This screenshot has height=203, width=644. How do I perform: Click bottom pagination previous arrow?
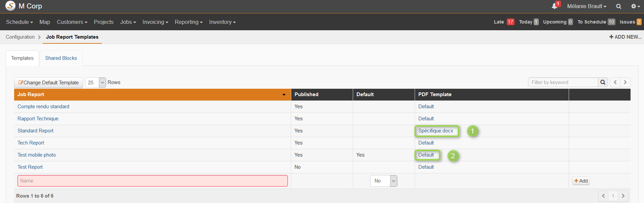tap(603, 196)
